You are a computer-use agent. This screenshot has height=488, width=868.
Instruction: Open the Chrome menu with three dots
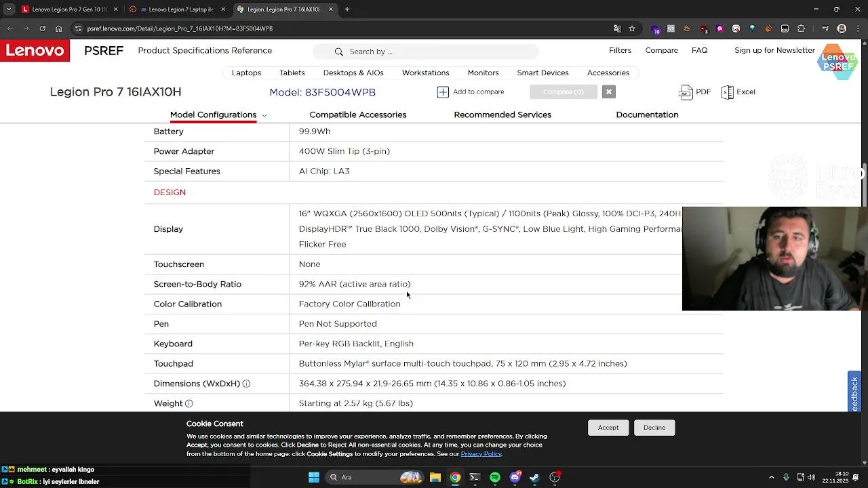(857, 28)
